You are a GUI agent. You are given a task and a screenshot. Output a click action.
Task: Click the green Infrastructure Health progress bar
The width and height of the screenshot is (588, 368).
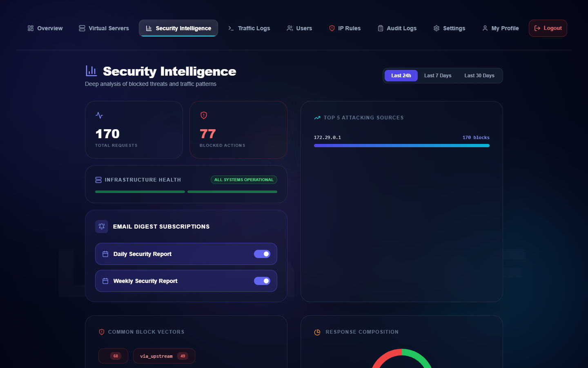tap(140, 191)
